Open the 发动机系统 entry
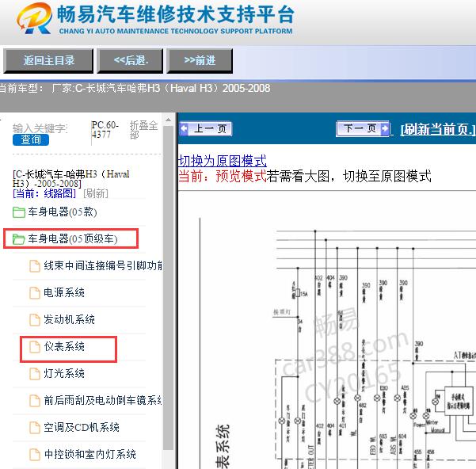This screenshot has height=469, width=476. coord(69,319)
